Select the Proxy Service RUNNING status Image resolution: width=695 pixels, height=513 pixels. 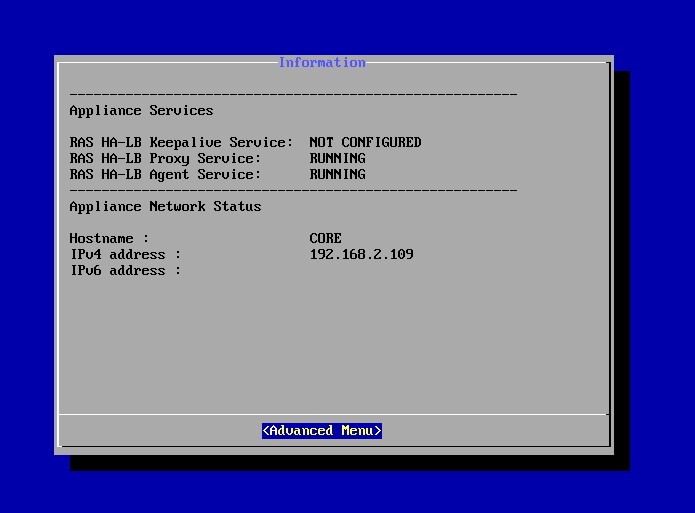[337, 158]
